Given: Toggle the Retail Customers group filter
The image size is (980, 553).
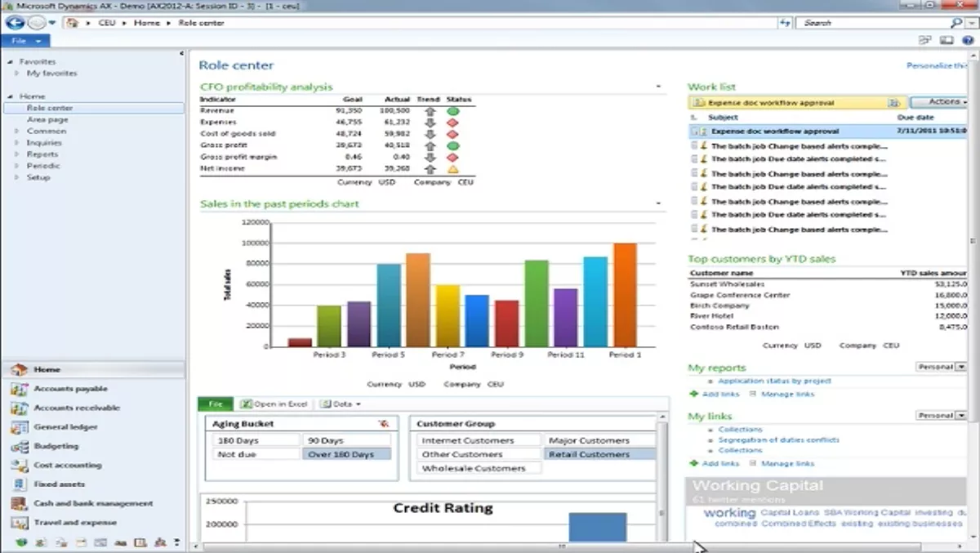Looking at the screenshot, I should click(599, 454).
